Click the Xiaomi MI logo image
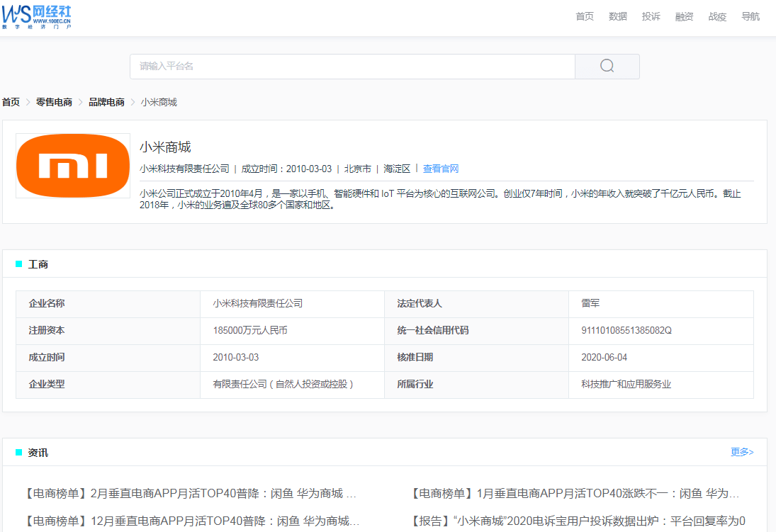Viewport: 776px width, 532px height. 73,166
